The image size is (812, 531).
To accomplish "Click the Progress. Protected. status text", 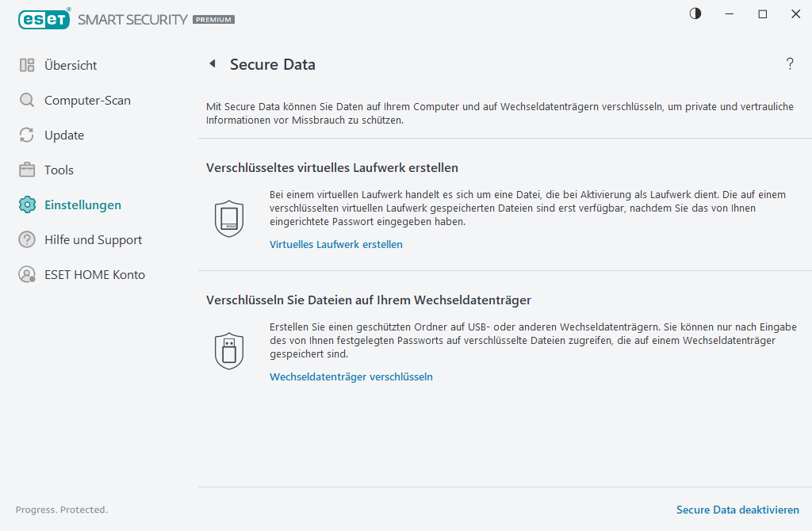I will pos(62,510).
